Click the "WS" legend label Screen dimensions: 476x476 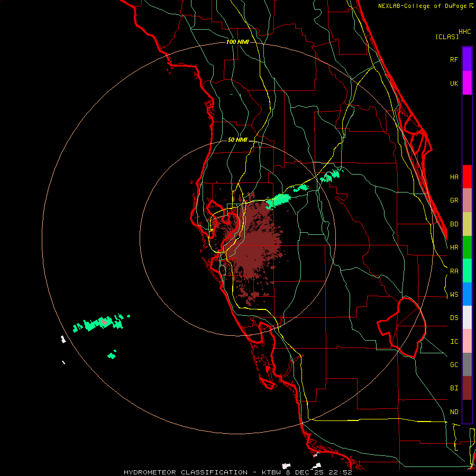coord(454,294)
